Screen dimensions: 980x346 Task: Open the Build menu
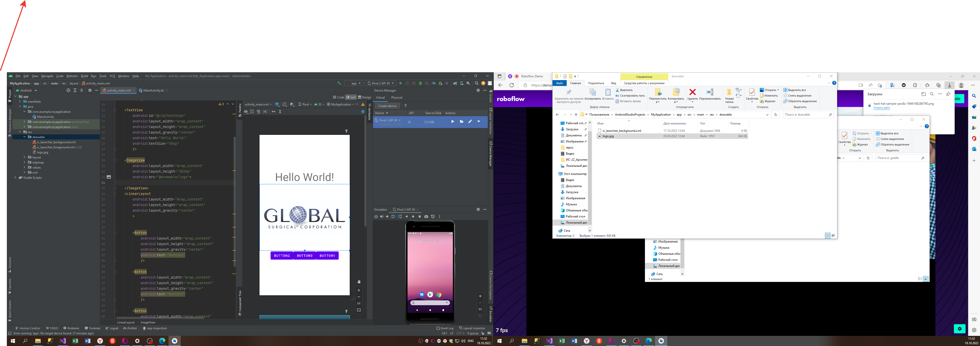coord(84,76)
